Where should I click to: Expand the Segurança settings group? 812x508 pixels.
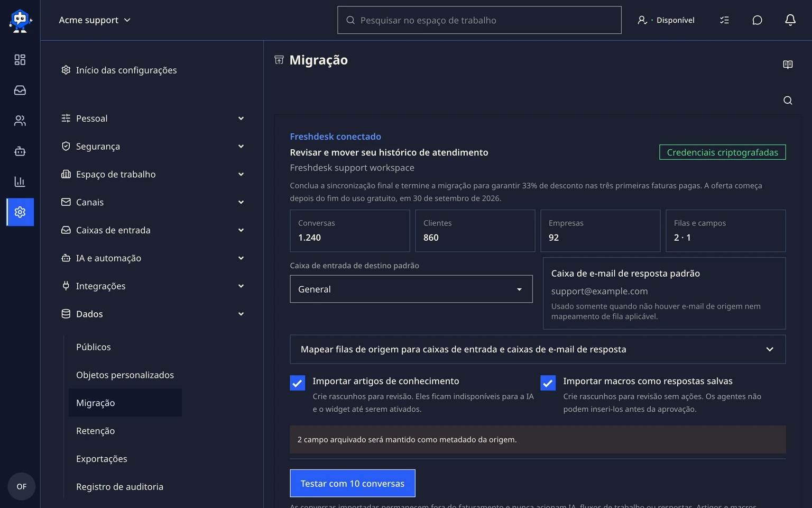point(153,147)
